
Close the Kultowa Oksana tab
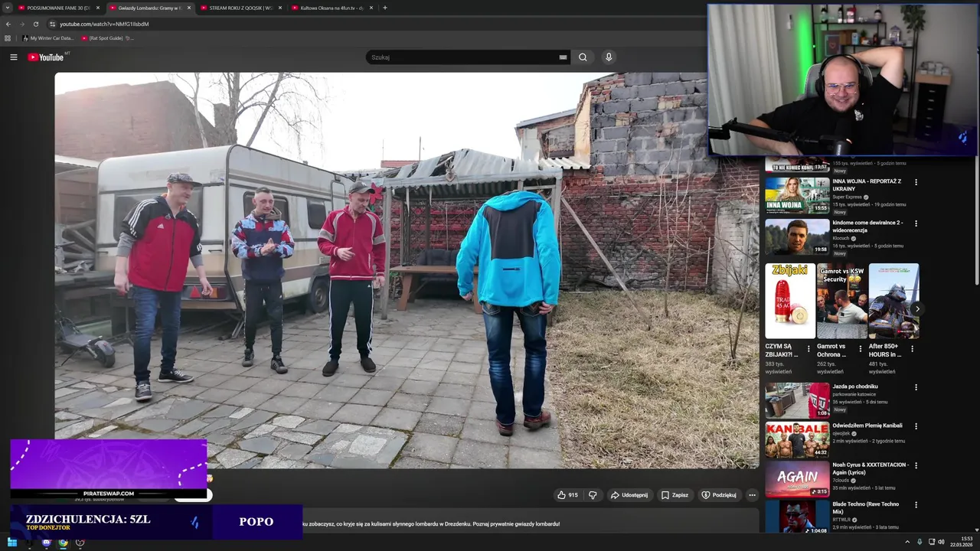371,8
